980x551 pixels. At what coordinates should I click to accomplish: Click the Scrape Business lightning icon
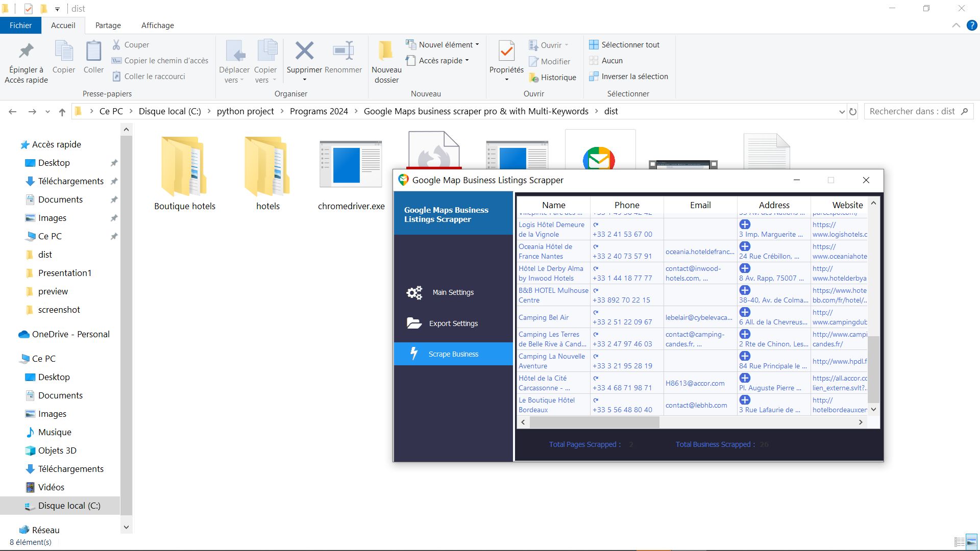coord(414,354)
